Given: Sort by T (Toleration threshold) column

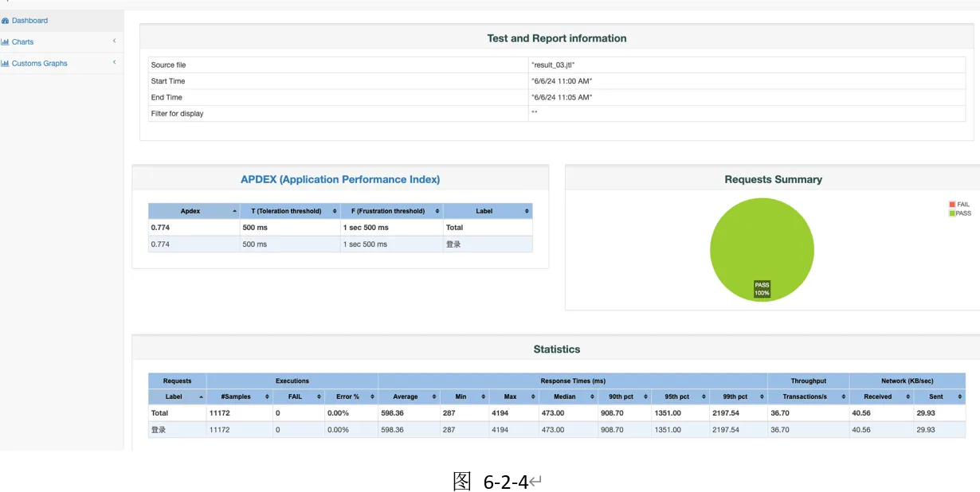Looking at the screenshot, I should coord(286,212).
